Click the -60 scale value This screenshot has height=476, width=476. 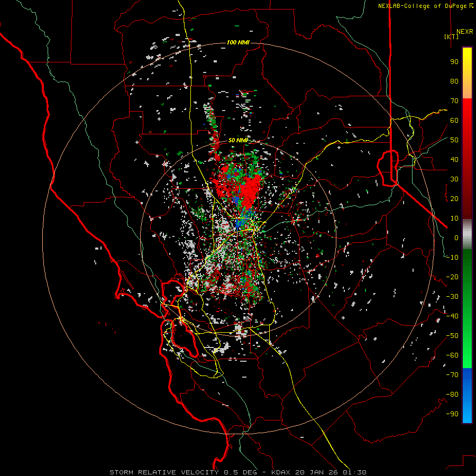point(452,355)
